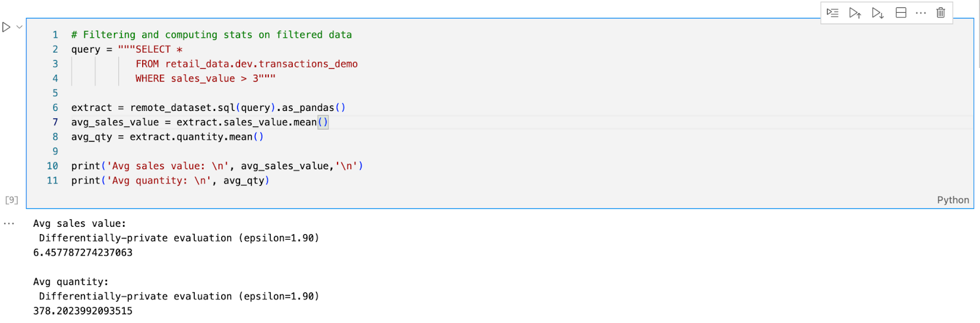The width and height of the screenshot is (980, 323).
Task: Delete the cell with the trash icon
Action: 941,13
